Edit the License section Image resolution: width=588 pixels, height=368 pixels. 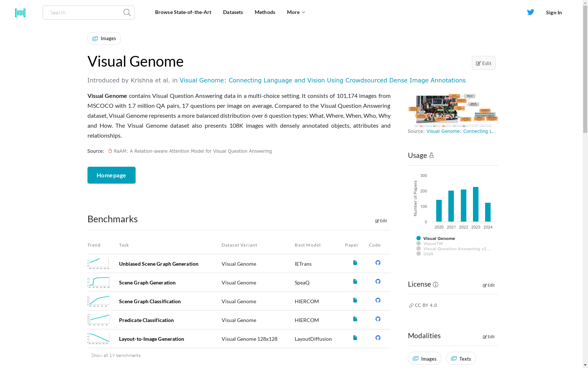tap(489, 285)
